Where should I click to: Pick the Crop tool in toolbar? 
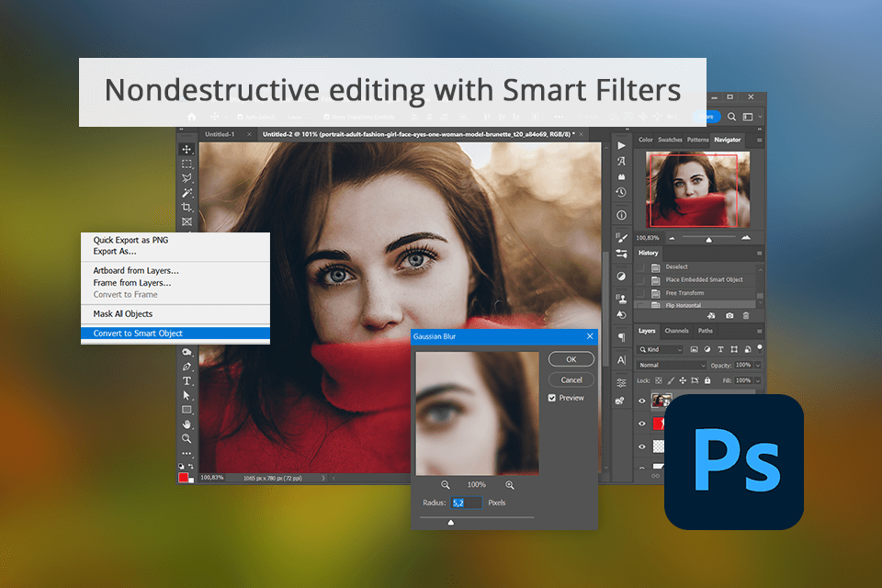(187, 208)
